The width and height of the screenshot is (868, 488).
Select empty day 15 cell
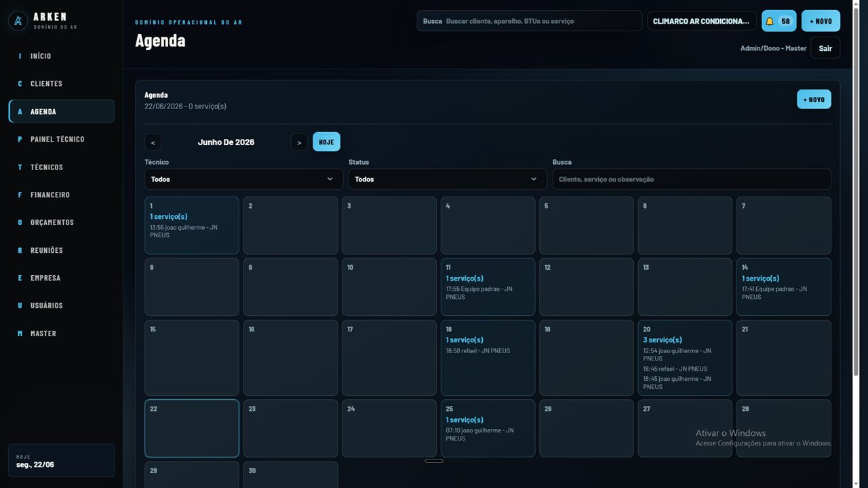[x=192, y=358]
